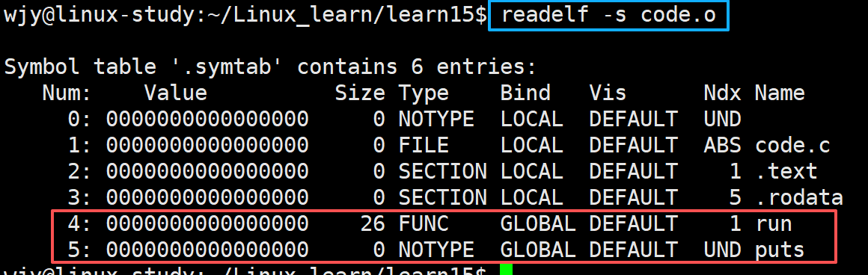Click the Size column header
The width and height of the screenshot is (868, 275).
point(360,93)
